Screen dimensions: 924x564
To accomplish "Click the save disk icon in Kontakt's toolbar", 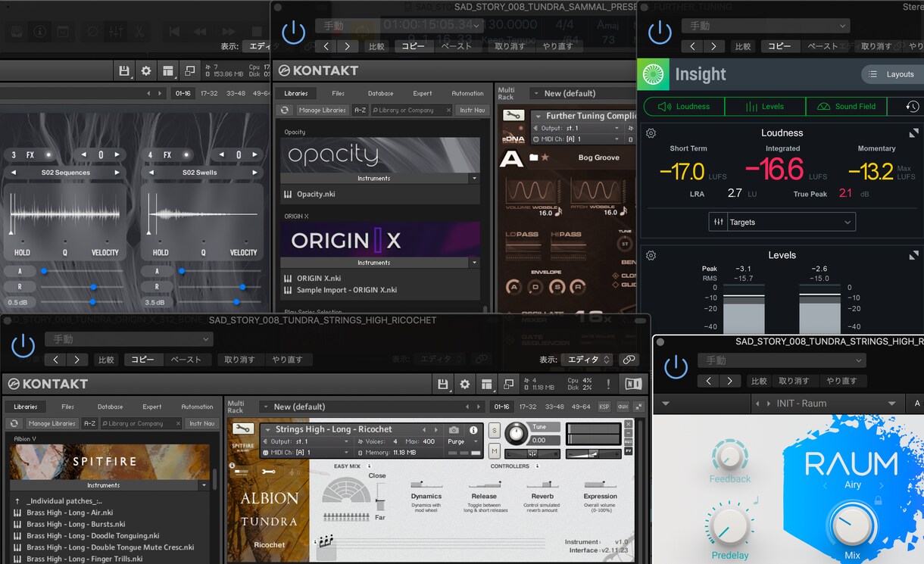I will coord(443,385).
